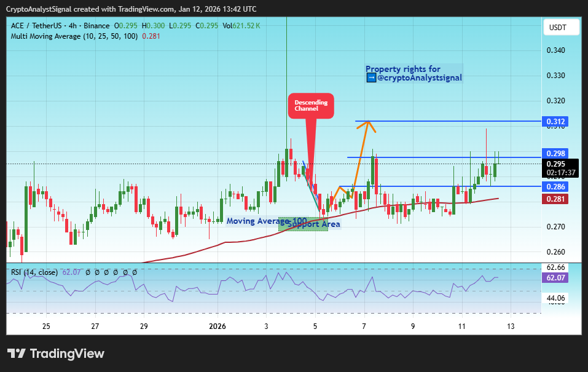Click the 02:17:37 candle countdown timer
Viewport: 588px width, 372px height.
pos(560,173)
